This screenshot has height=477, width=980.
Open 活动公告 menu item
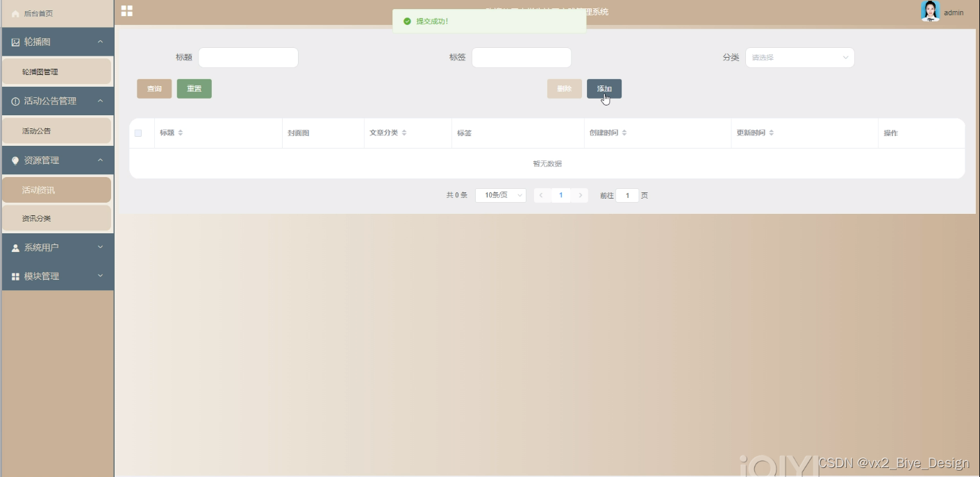[57, 131]
